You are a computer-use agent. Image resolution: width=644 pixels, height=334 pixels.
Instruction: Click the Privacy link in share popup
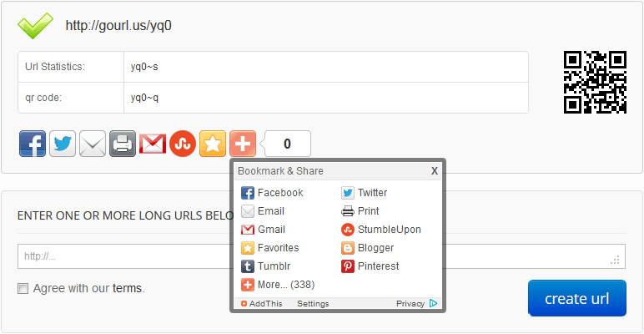[410, 304]
